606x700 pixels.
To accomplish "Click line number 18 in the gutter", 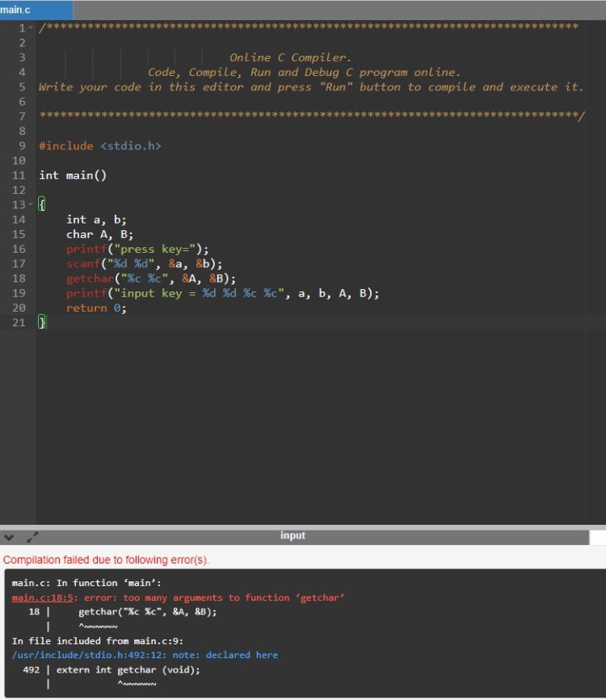I will pyautogui.click(x=19, y=279).
